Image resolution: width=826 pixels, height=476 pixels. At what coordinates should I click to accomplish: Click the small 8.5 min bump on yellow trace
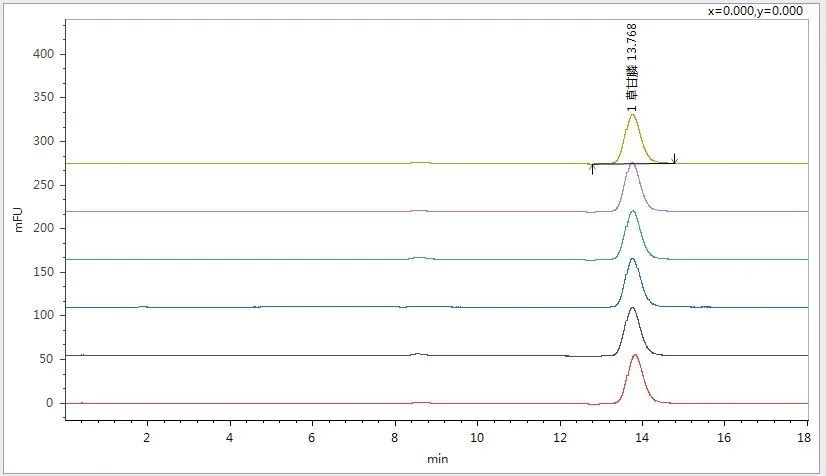click(420, 162)
